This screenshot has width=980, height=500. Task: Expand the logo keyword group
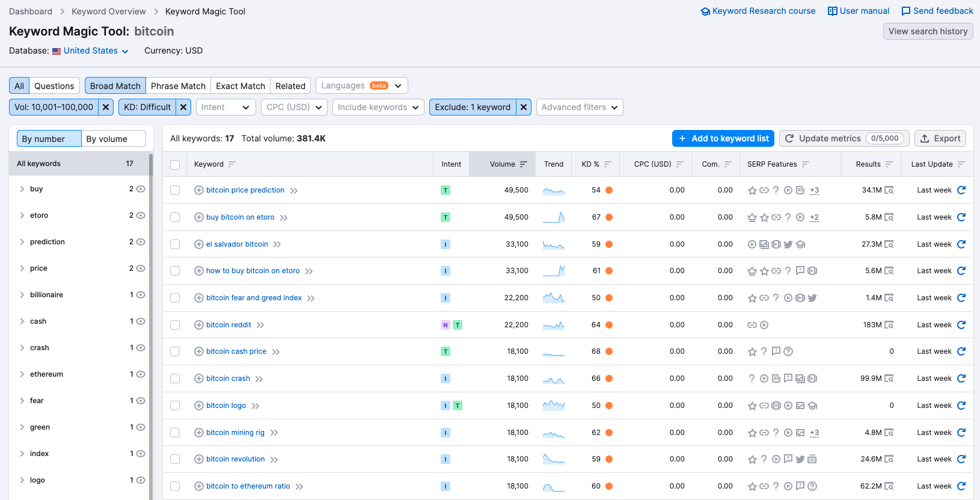tap(22, 480)
